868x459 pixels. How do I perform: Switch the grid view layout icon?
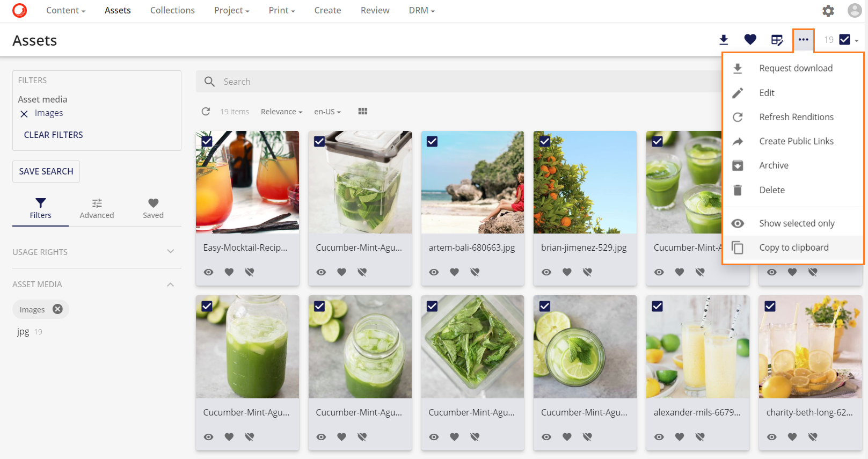[x=363, y=111]
